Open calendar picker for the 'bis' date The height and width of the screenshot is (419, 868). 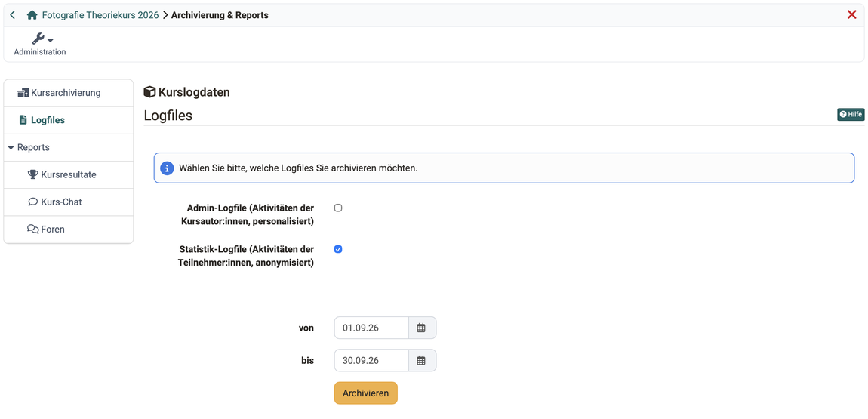click(x=422, y=360)
